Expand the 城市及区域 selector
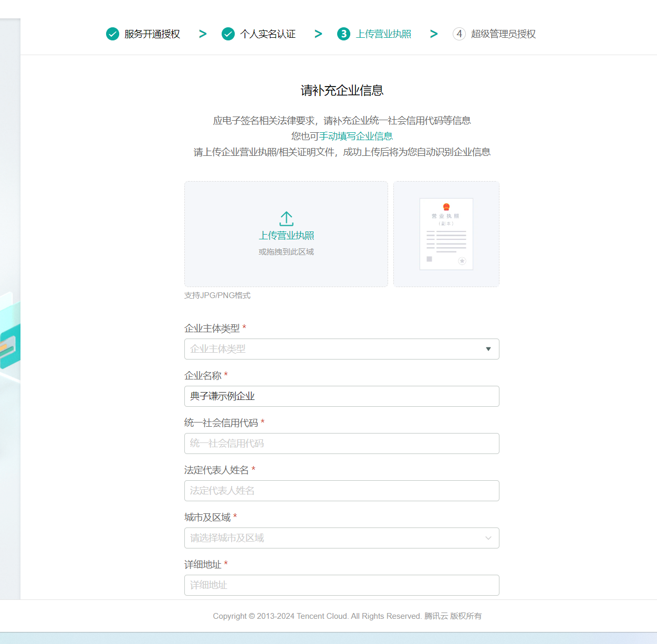Screen dimensions: 657x644 click(x=341, y=538)
